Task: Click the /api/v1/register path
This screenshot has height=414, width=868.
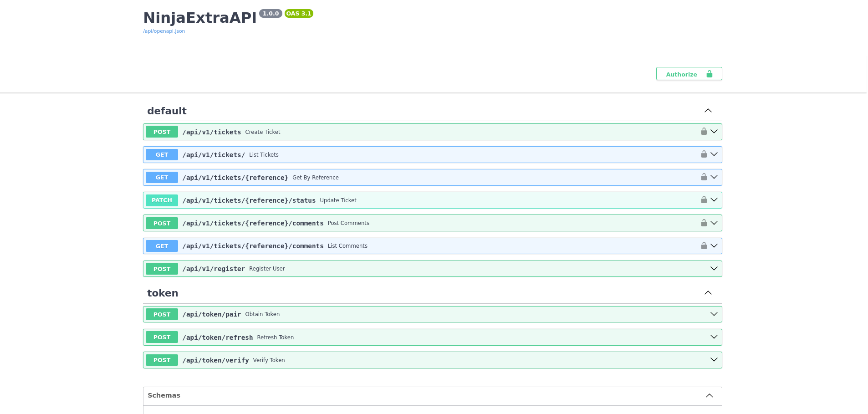Action: (214, 269)
